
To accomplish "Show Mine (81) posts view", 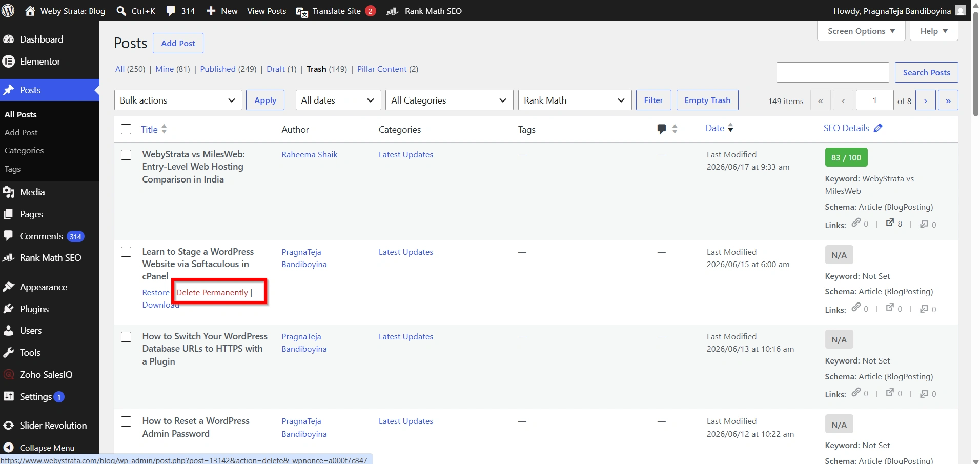I will tap(173, 69).
